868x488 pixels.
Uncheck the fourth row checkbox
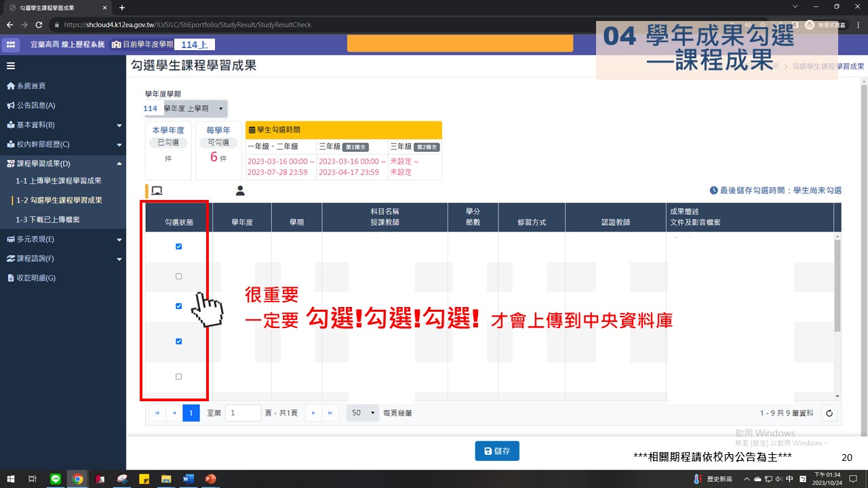point(179,342)
